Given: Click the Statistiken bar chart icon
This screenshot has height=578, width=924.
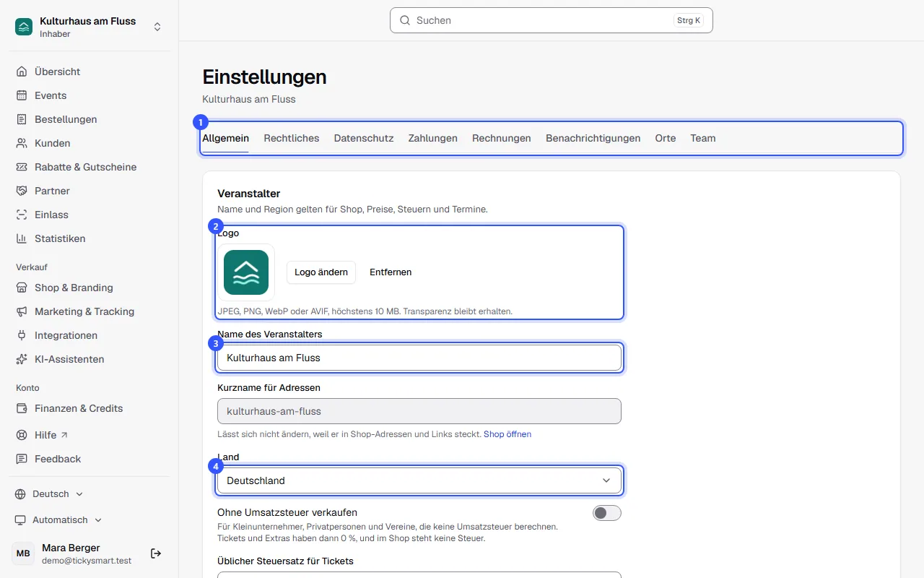Looking at the screenshot, I should pyautogui.click(x=22, y=238).
